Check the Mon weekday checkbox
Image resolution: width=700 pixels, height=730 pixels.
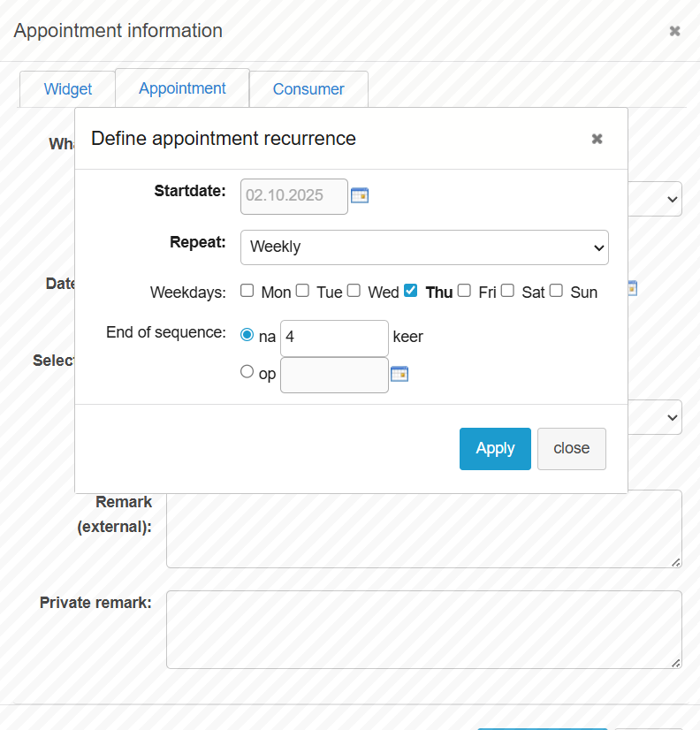pyautogui.click(x=247, y=291)
